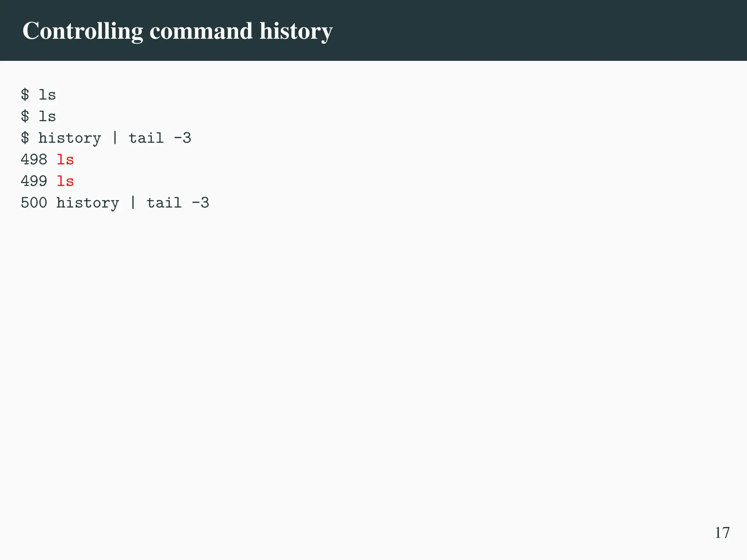
Task: Click the word "Controlling" in the title
Action: pyautogui.click(x=83, y=31)
